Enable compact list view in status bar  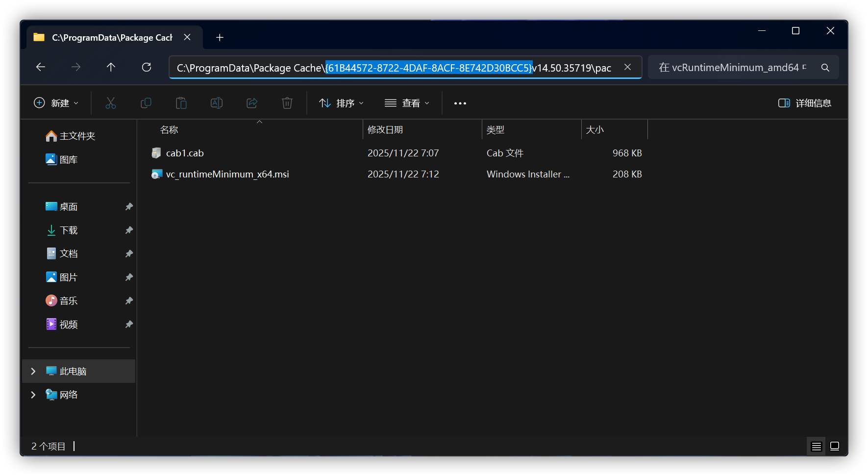pyautogui.click(x=816, y=446)
